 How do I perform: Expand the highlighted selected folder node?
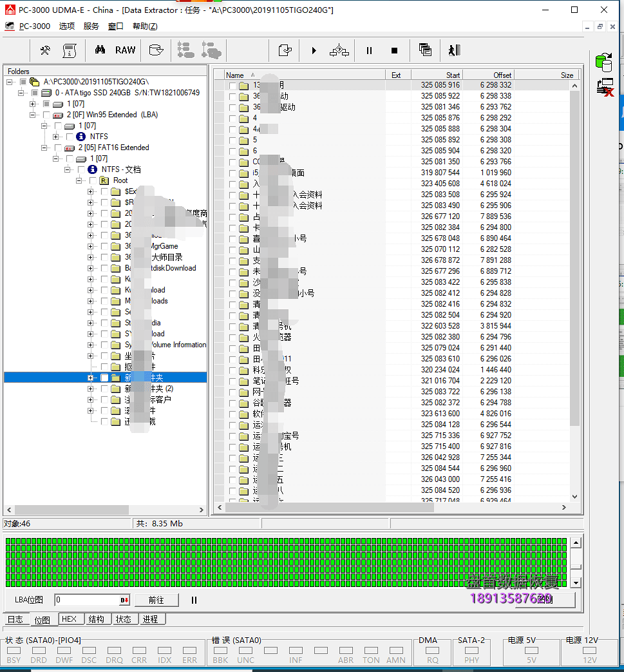point(90,378)
